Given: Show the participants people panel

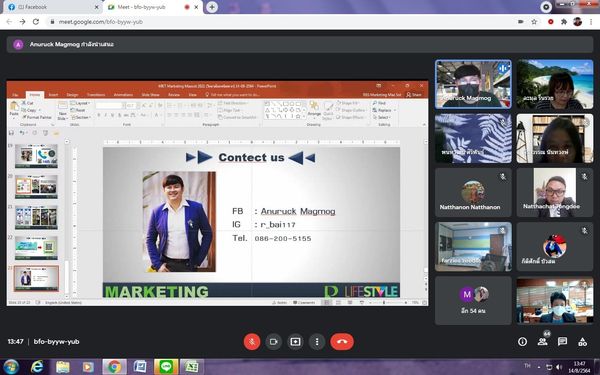Looking at the screenshot, I should coord(542,341).
